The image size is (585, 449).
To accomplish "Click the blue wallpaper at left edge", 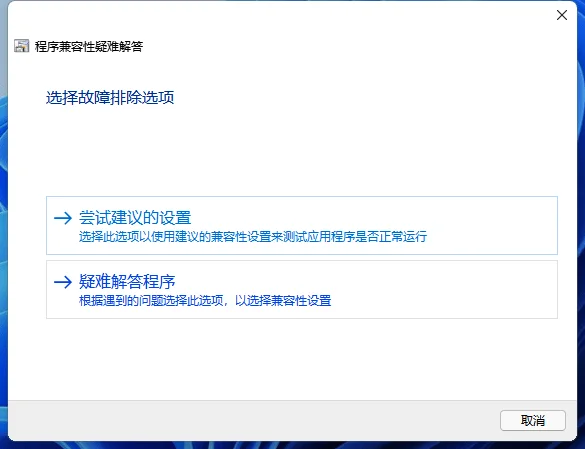I will coord(3,224).
